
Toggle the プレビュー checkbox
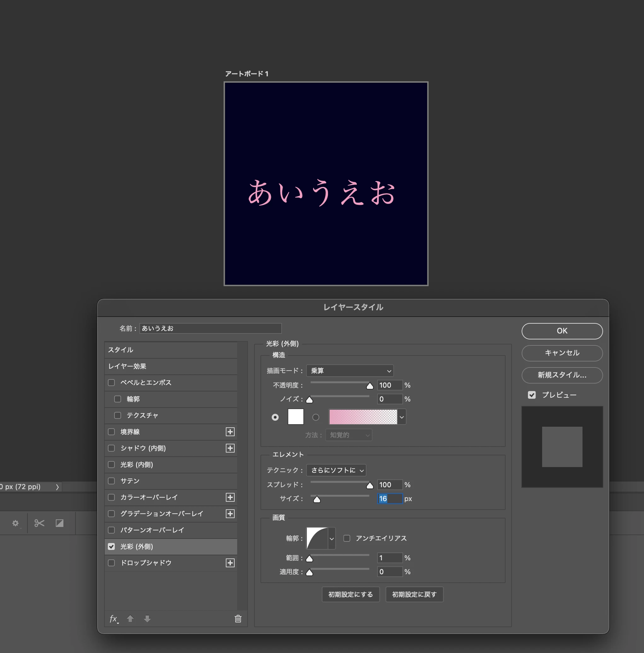(x=532, y=395)
